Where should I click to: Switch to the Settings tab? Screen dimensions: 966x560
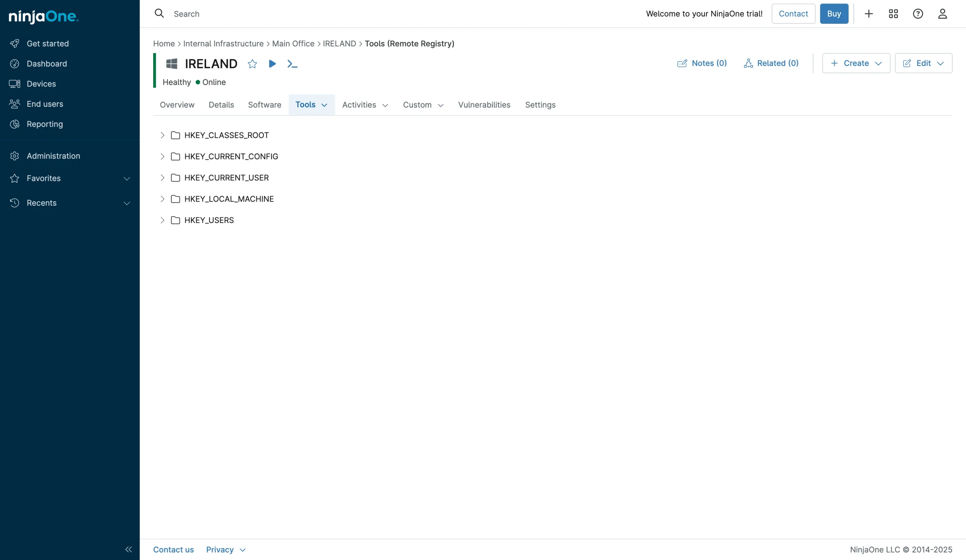(540, 105)
